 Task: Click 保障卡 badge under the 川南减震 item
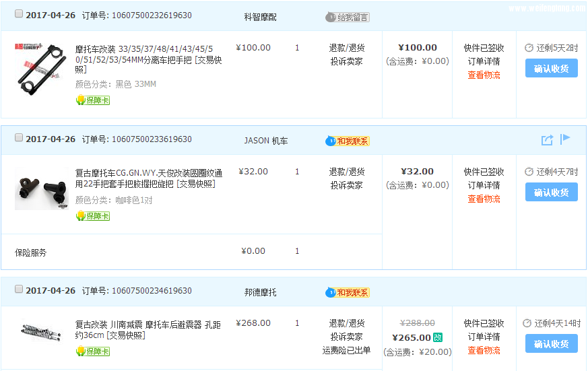[x=93, y=351]
